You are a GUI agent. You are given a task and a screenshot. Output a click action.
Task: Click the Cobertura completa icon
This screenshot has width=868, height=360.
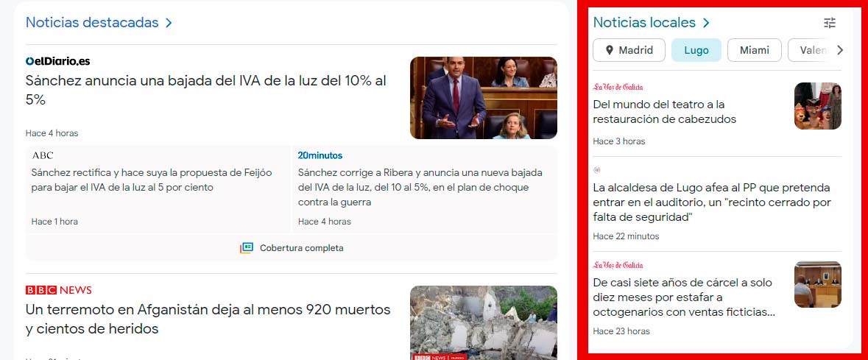click(x=247, y=248)
